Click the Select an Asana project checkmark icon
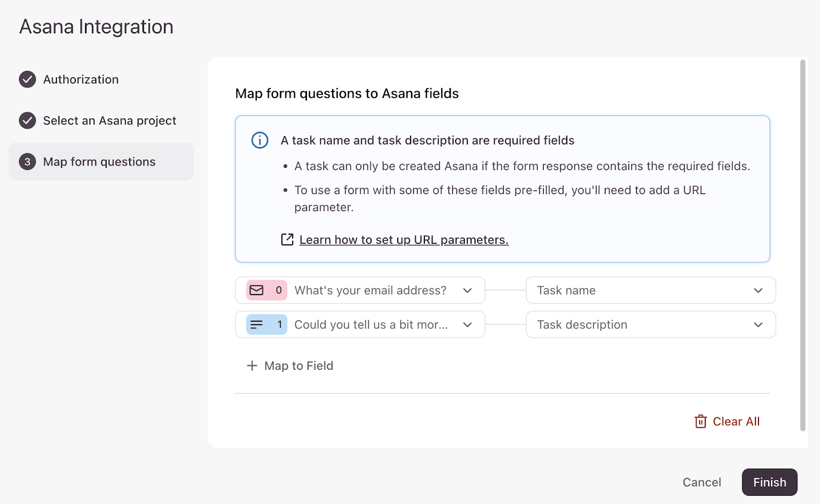The width and height of the screenshot is (820, 504). point(28,121)
